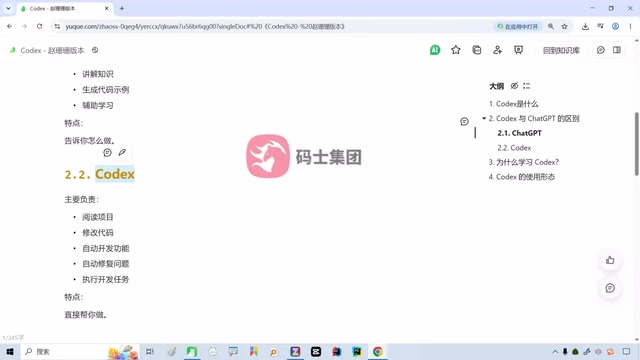Click the page vertical scrollbar thumb
The image size is (640, 360).
tap(636, 144)
